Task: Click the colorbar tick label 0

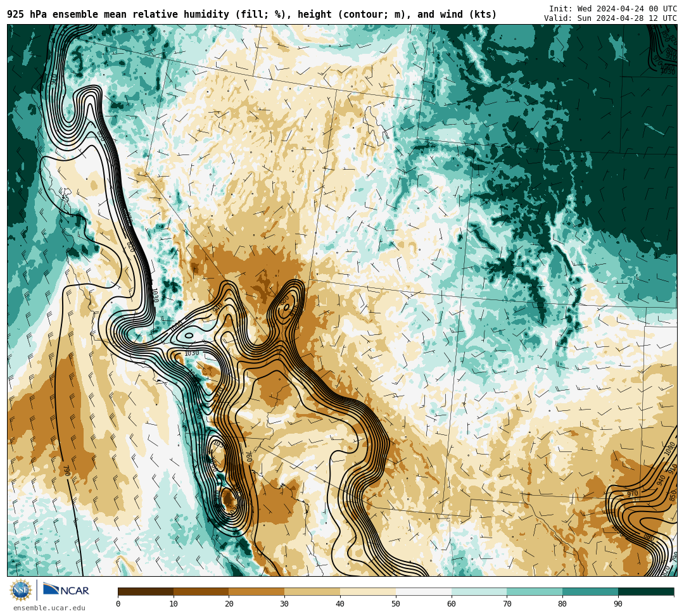Action: tap(118, 604)
